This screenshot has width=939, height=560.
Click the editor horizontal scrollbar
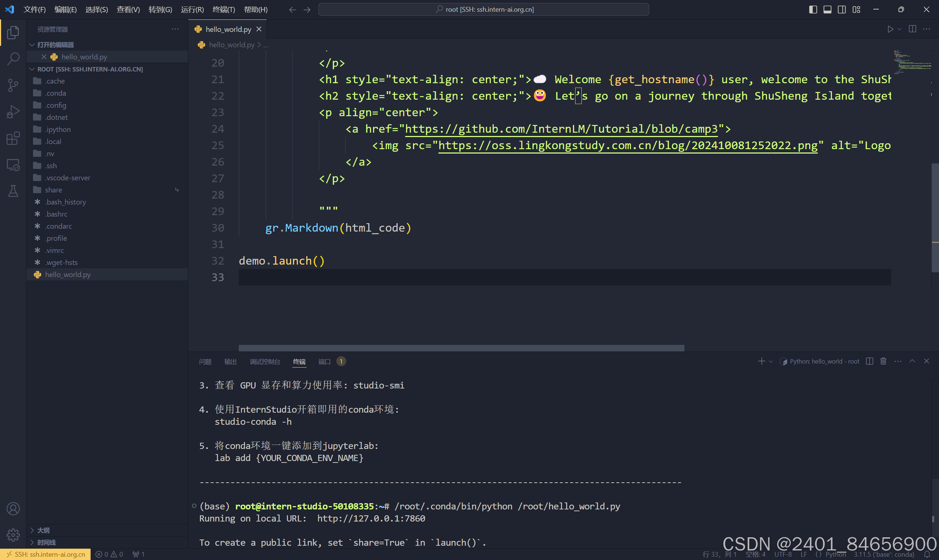pos(461,347)
